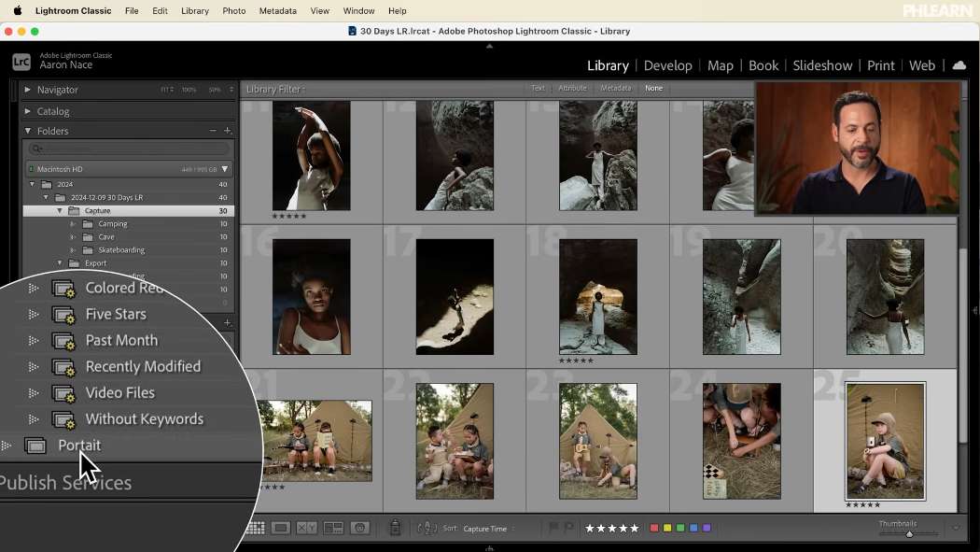Image resolution: width=980 pixels, height=552 pixels.
Task: Expand the Navigator panel
Action: pyautogui.click(x=27, y=90)
